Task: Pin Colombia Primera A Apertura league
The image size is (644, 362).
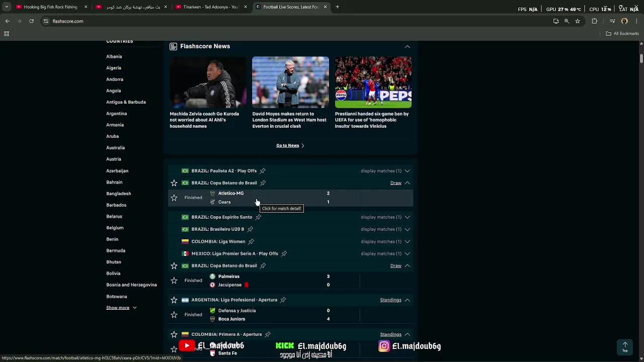Action: (x=268, y=334)
